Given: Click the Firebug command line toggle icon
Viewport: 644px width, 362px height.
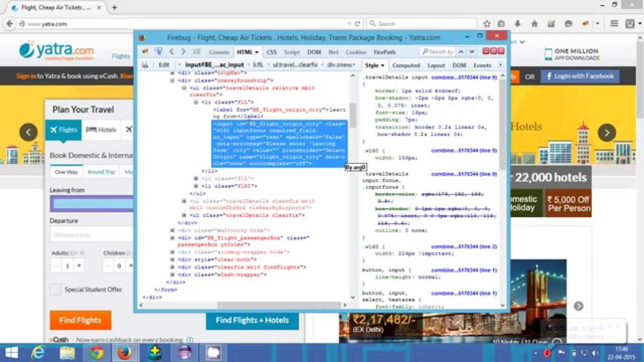Looking at the screenshot, I should coord(197,51).
